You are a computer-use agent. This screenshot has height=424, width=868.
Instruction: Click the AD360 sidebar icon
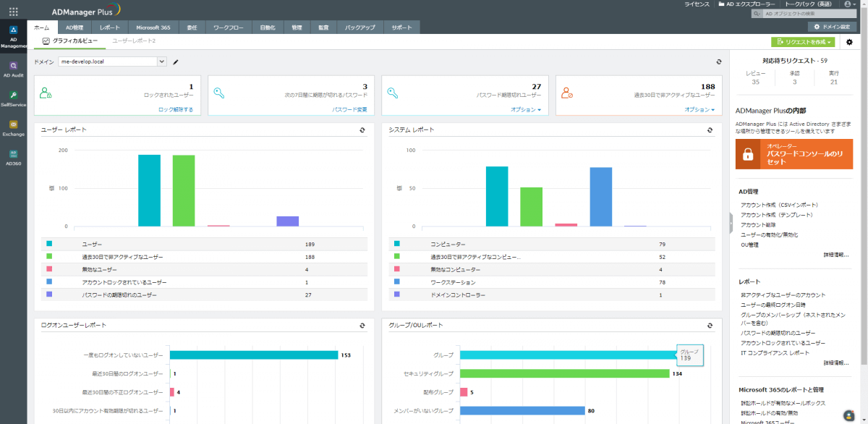[13, 158]
